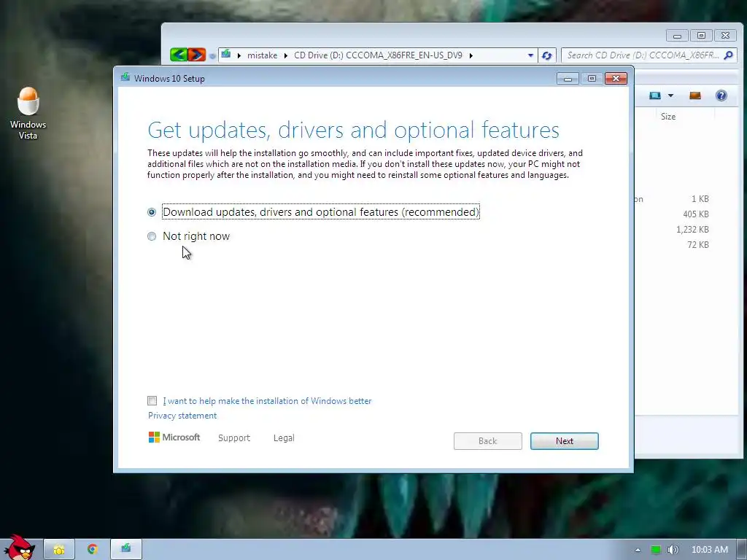This screenshot has width=747, height=560.
Task: Show hidden tray icons
Action: 638,550
